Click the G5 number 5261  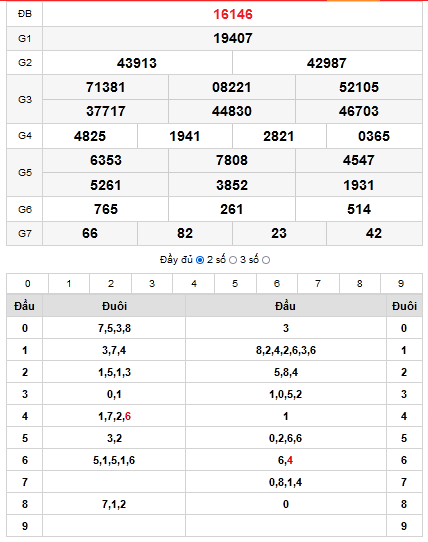click(x=106, y=185)
